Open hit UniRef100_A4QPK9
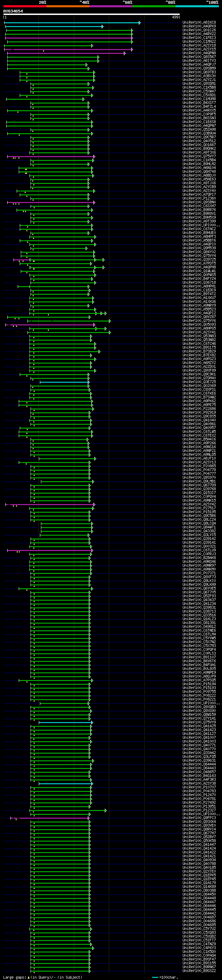 pos(199,26)
